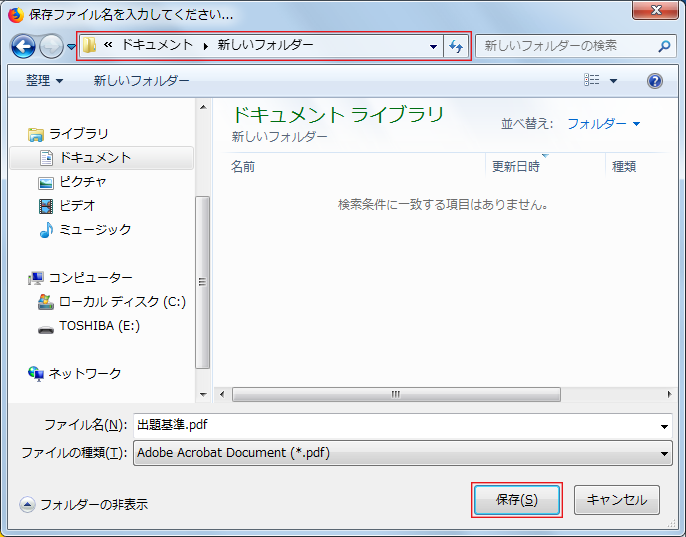Click the refresh button beside address bar
Screen dimensions: 686x537
(456, 46)
